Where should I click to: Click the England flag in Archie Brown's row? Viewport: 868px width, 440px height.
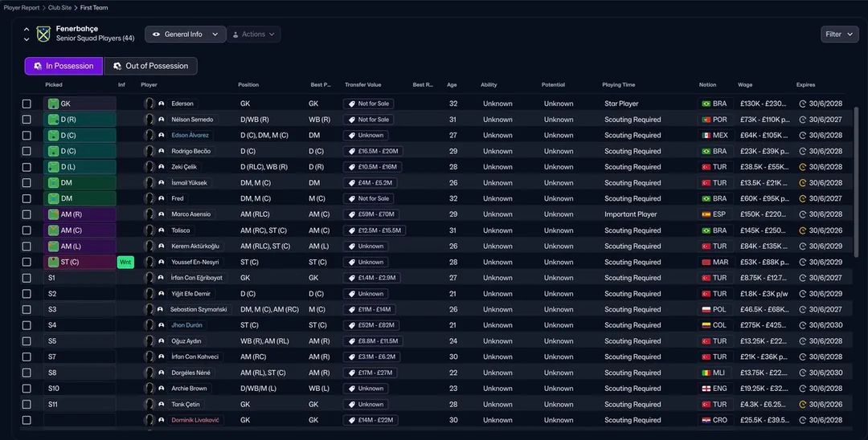coord(706,389)
